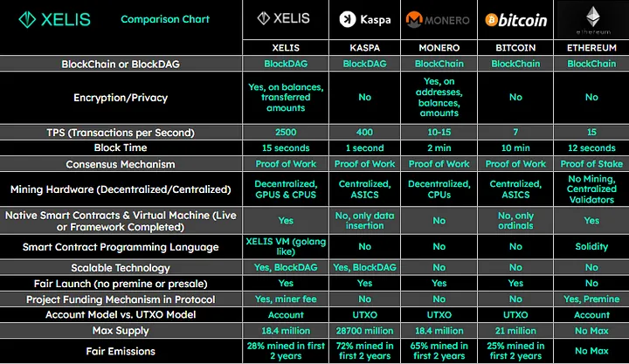
Task: Click the Kaspa logo in the header
Action: click(x=365, y=19)
